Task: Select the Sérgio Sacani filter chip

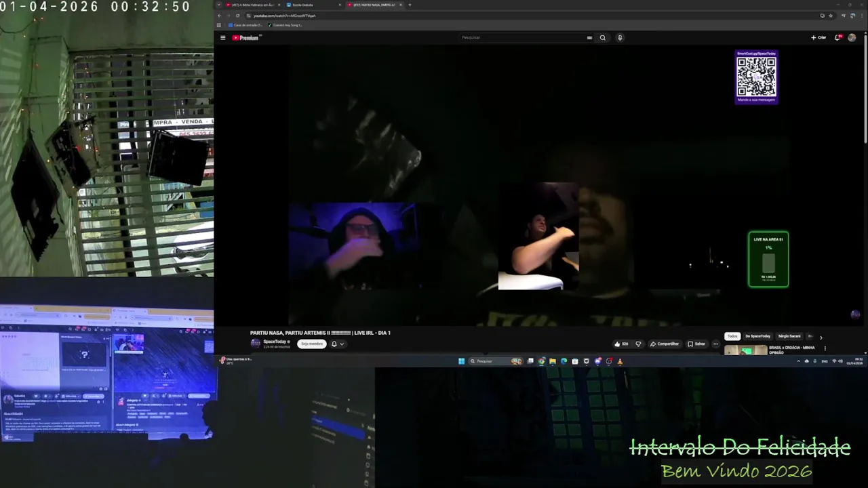Action: (789, 336)
